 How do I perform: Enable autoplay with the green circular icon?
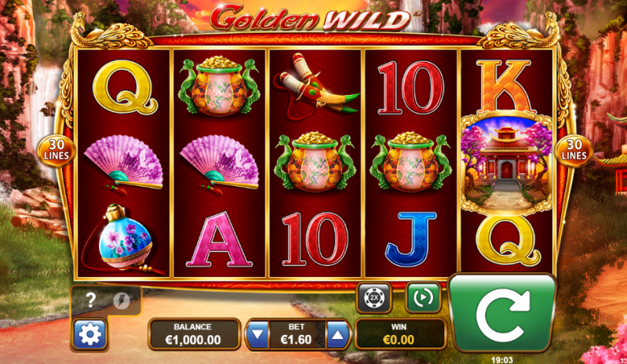pos(424,297)
